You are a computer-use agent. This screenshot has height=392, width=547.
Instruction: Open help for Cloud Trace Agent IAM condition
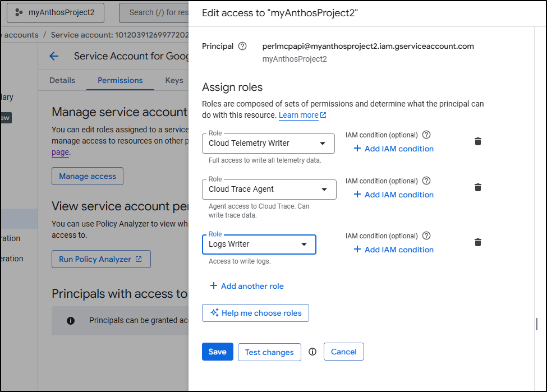(x=426, y=181)
